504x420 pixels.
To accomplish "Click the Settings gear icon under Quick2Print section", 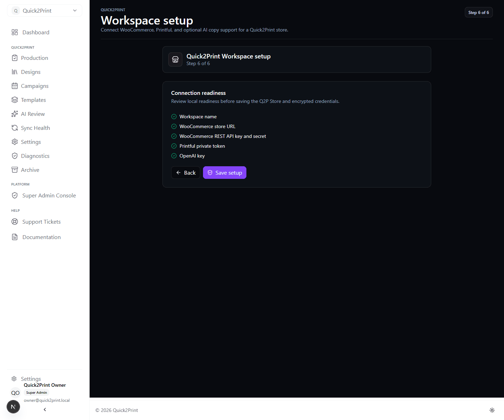I will click(x=15, y=142).
